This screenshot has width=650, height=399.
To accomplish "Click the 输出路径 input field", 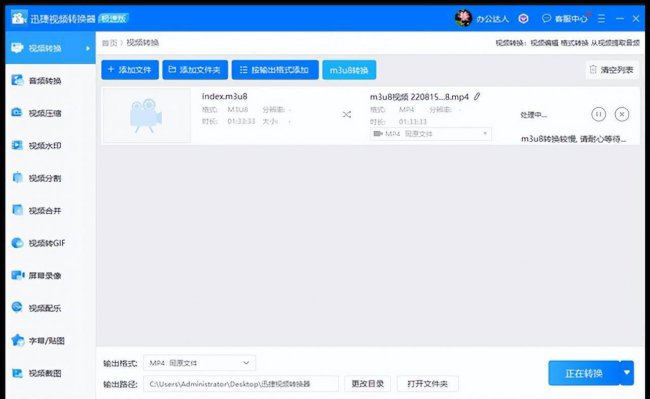I will point(241,384).
